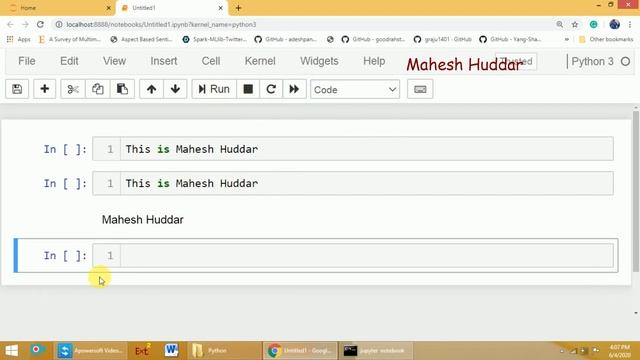This screenshot has width=640, height=360.
Task: Paste cells below icon
Action: click(x=122, y=89)
